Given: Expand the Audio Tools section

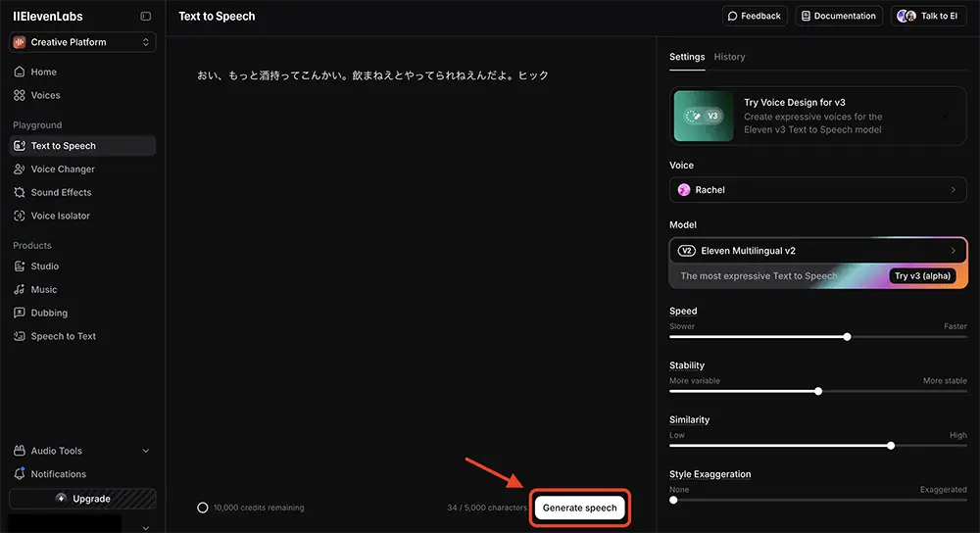Looking at the screenshot, I should pos(82,451).
